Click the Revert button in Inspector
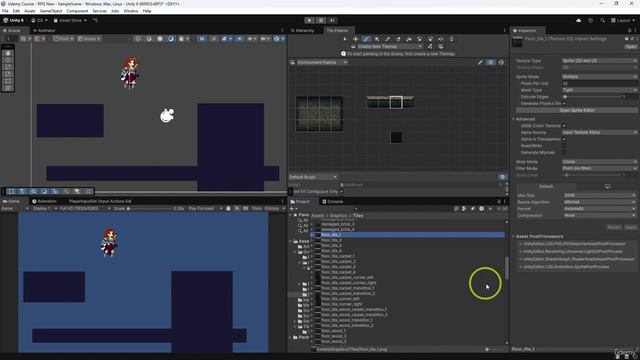This screenshot has width=640, height=360. pyautogui.click(x=614, y=227)
